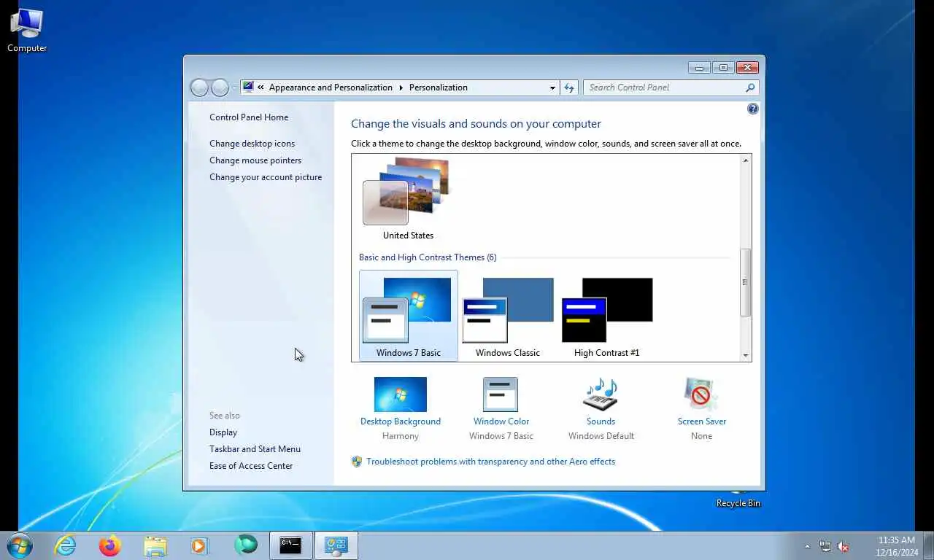Image resolution: width=934 pixels, height=560 pixels.
Task: Select the High Contrast #1 theme
Action: coord(607,316)
